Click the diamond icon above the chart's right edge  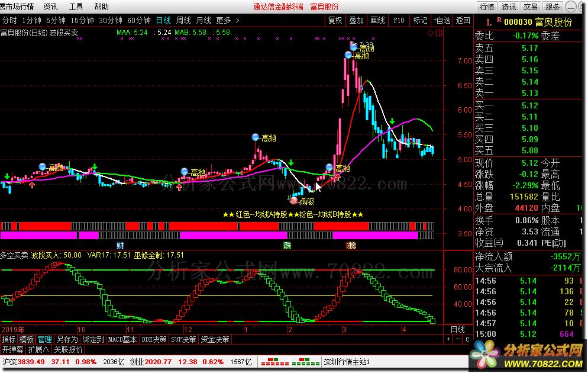430,33
